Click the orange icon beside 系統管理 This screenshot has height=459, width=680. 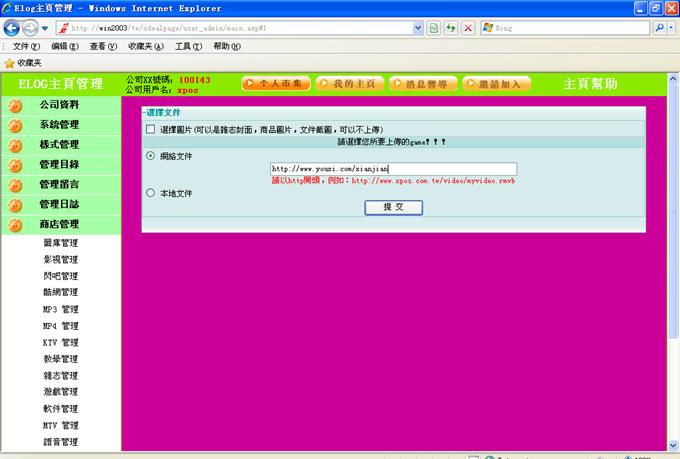pyautogui.click(x=15, y=125)
